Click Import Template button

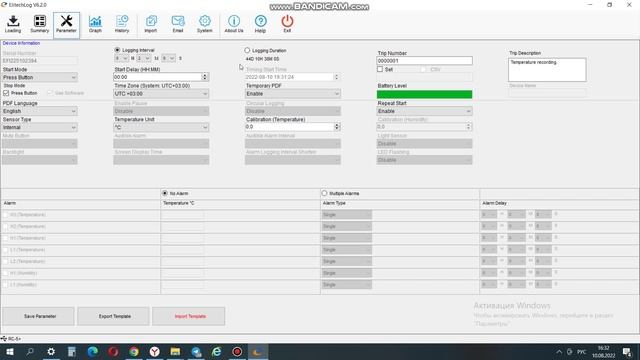189,316
